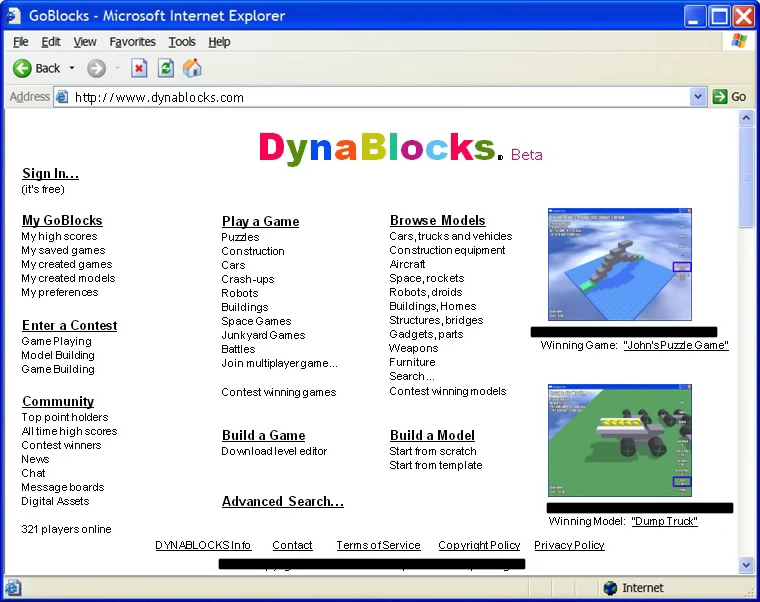Click the Internet Explorer title bar icon
The height and width of the screenshot is (602, 760).
point(13,16)
